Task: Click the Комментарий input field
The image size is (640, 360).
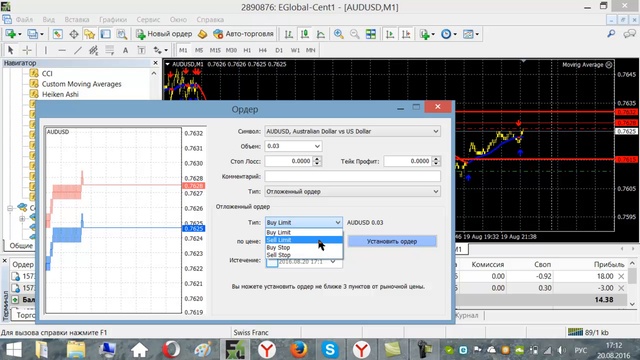Action: tap(353, 176)
